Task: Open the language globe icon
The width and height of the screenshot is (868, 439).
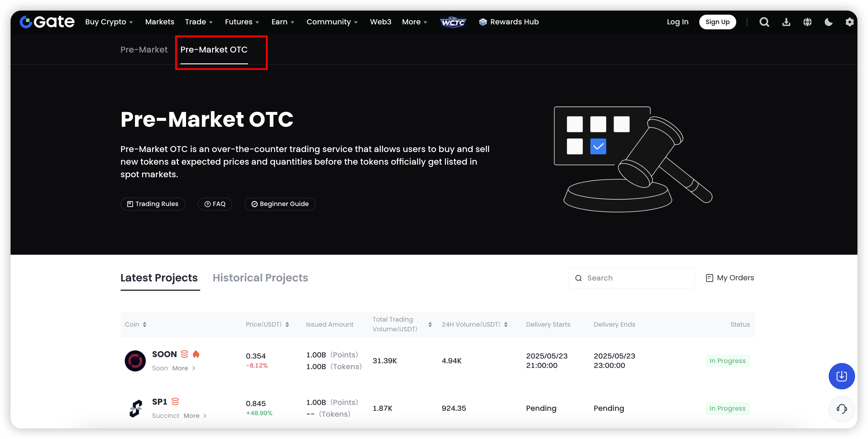Action: 807,22
